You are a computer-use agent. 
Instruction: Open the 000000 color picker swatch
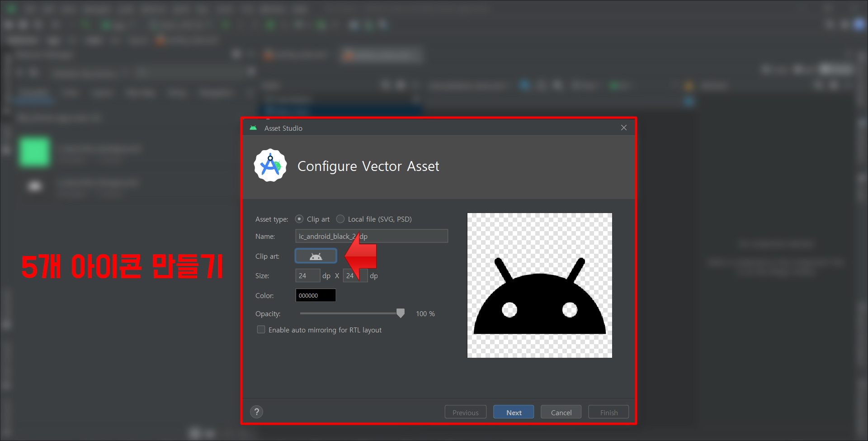tap(316, 295)
